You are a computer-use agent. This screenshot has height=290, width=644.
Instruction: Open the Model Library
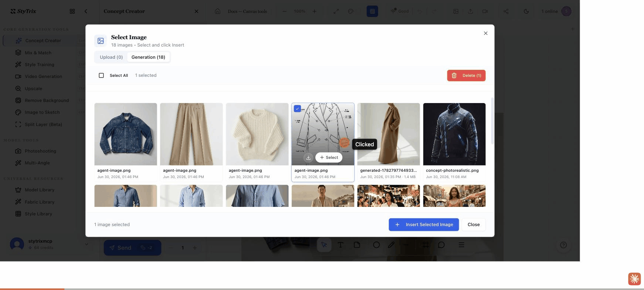[40, 190]
